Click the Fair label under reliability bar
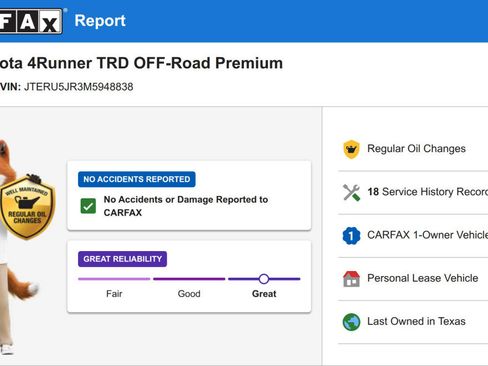488x366 pixels. [114, 294]
